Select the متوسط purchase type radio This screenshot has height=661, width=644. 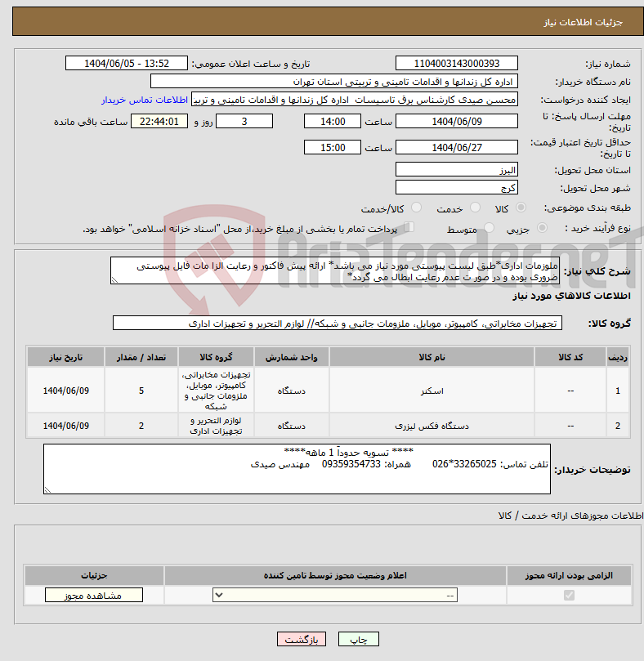point(490,228)
